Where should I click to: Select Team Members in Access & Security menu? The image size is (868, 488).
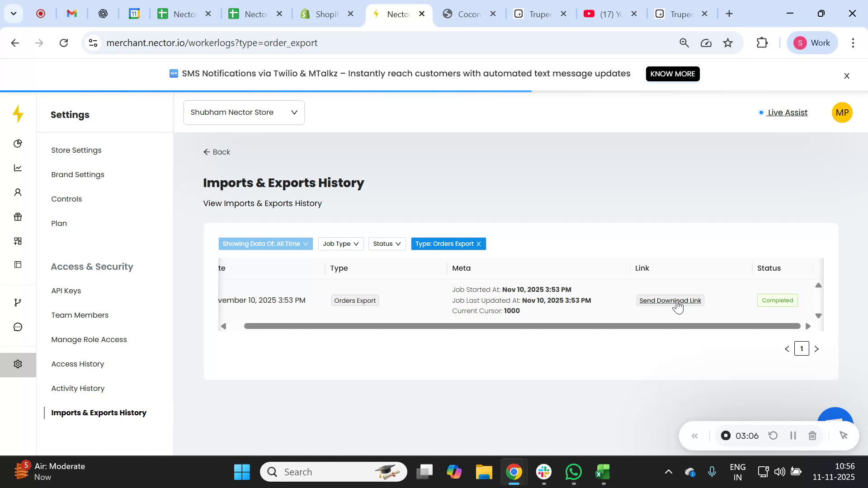pos(80,315)
